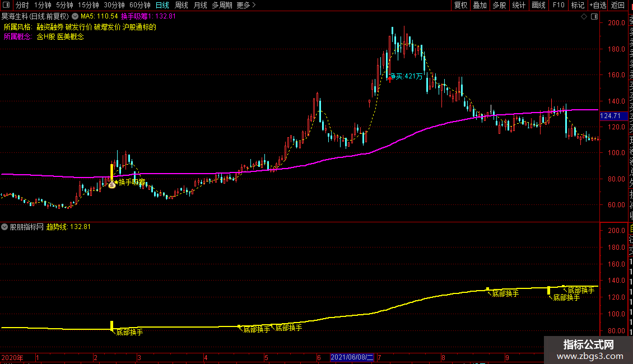Screen dimensions: 633x364
Task: Click the money bag signal icon on chart
Action: tap(112, 185)
